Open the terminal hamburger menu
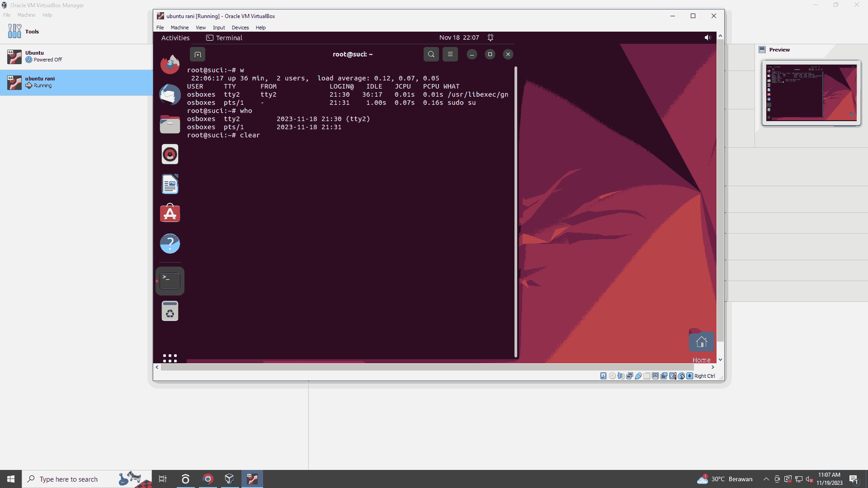The image size is (868, 488). pos(450,54)
